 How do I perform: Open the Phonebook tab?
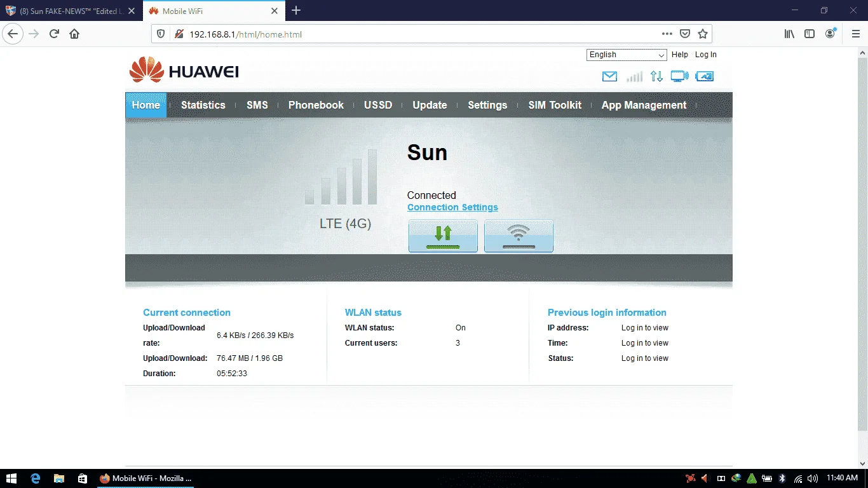(316, 105)
